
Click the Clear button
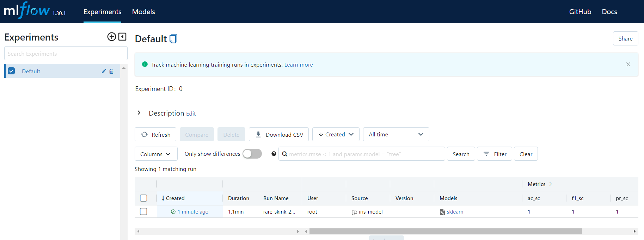pos(526,154)
